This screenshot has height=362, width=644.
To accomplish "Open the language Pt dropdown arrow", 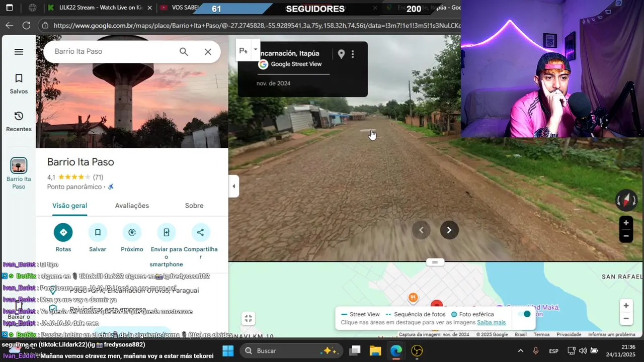I will click(256, 49).
